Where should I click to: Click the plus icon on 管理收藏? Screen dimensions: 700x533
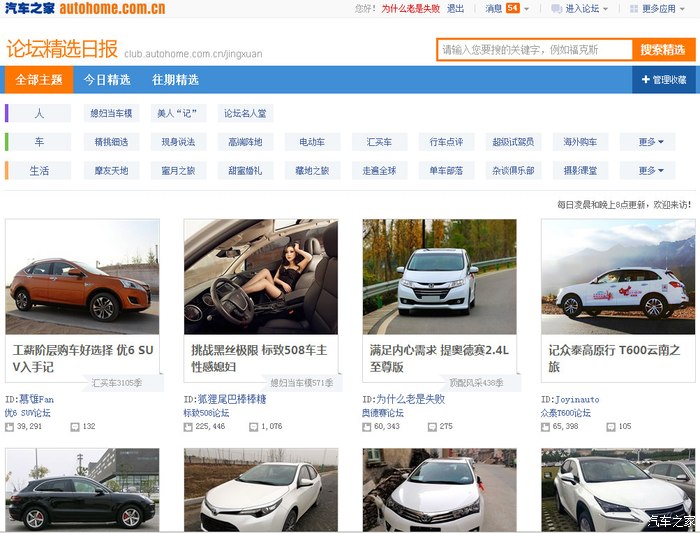coord(646,80)
